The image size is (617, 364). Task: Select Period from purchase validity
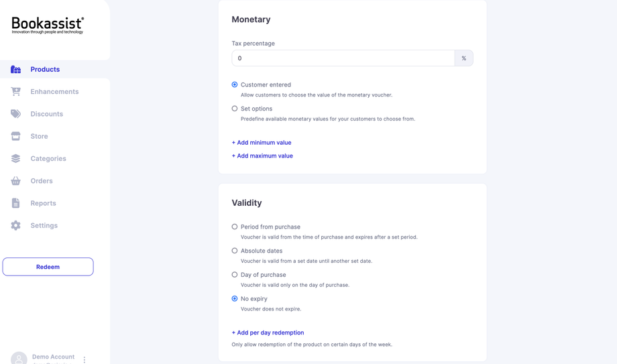coord(235,227)
